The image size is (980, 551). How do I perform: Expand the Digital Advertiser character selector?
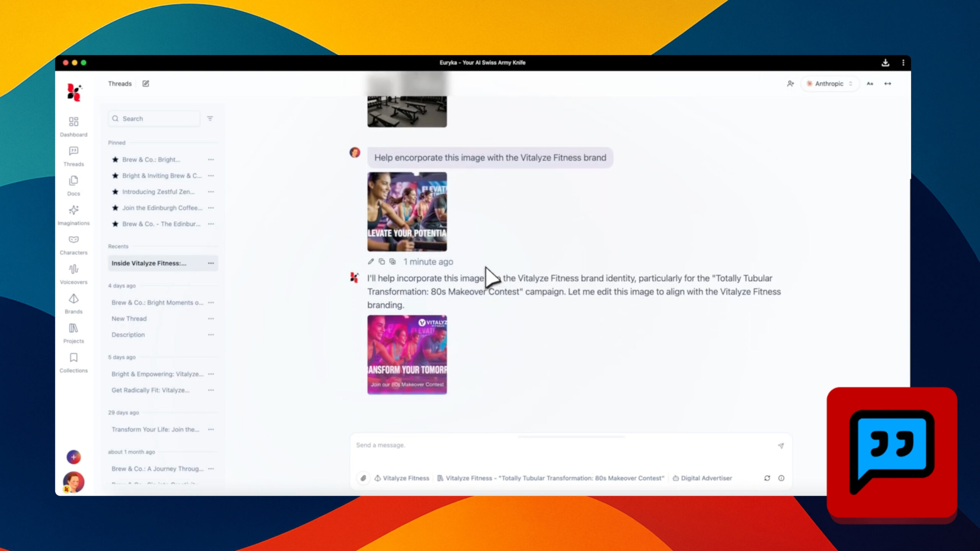pos(702,478)
